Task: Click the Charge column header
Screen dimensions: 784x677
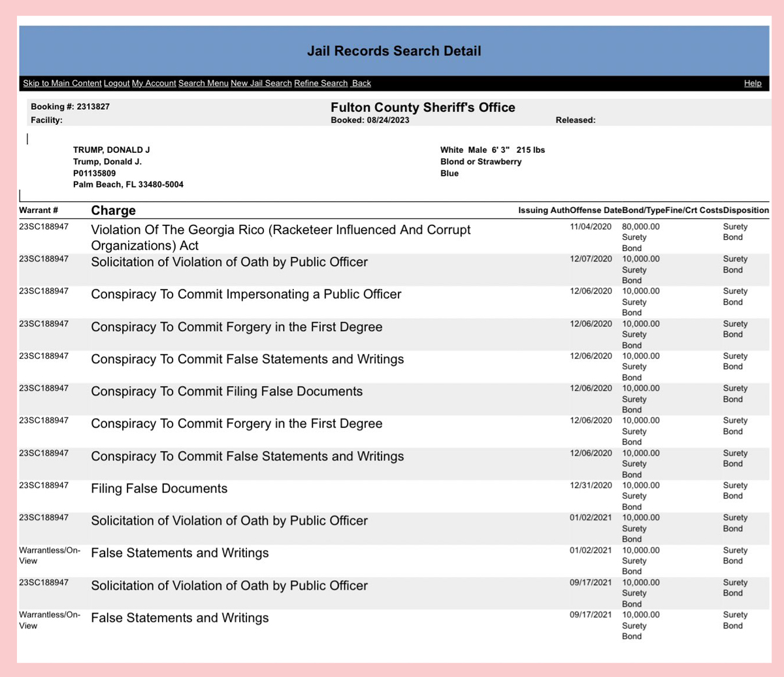Action: point(114,210)
